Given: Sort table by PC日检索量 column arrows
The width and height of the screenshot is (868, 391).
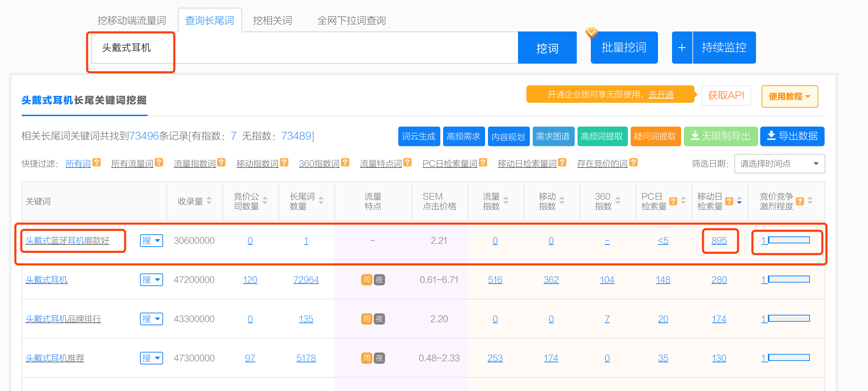Looking at the screenshot, I should coord(683,200).
